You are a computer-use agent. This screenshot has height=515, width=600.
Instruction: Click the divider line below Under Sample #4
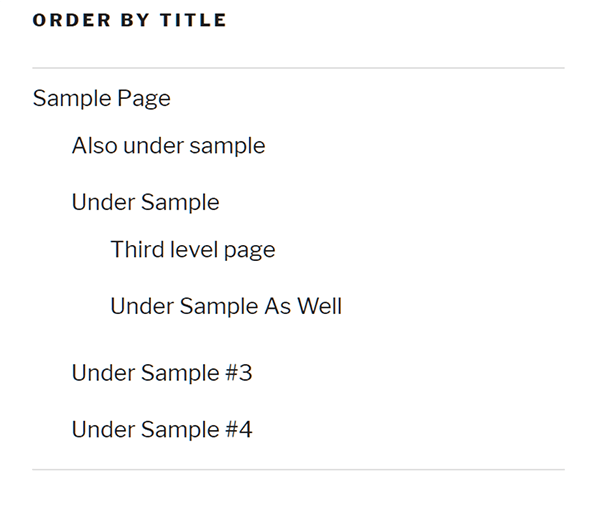298,469
